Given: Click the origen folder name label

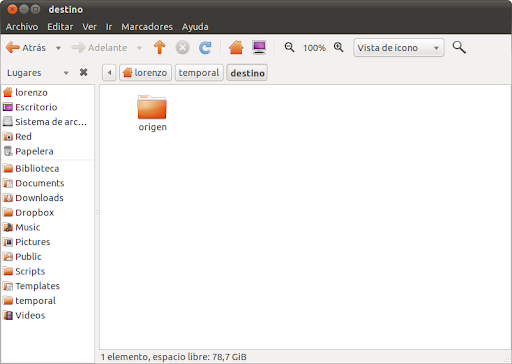Looking at the screenshot, I should pyautogui.click(x=153, y=127).
